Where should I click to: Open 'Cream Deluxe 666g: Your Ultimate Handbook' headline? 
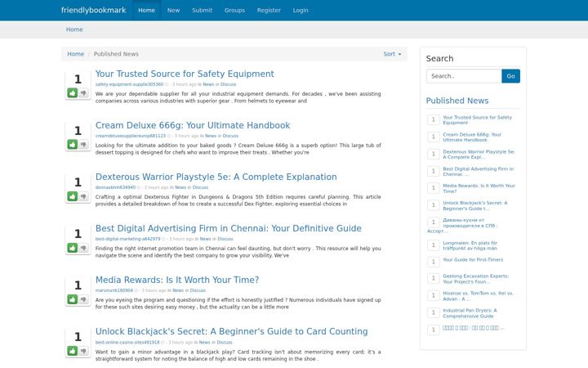pos(193,125)
